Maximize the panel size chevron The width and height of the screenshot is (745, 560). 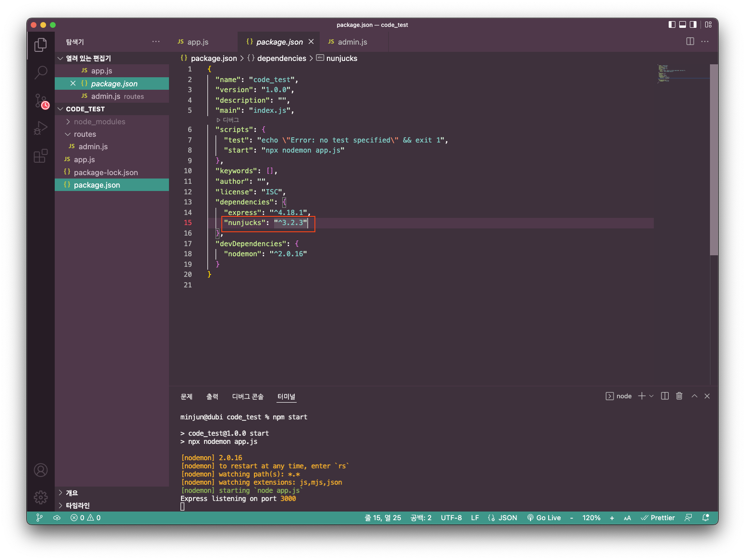pos(694,396)
